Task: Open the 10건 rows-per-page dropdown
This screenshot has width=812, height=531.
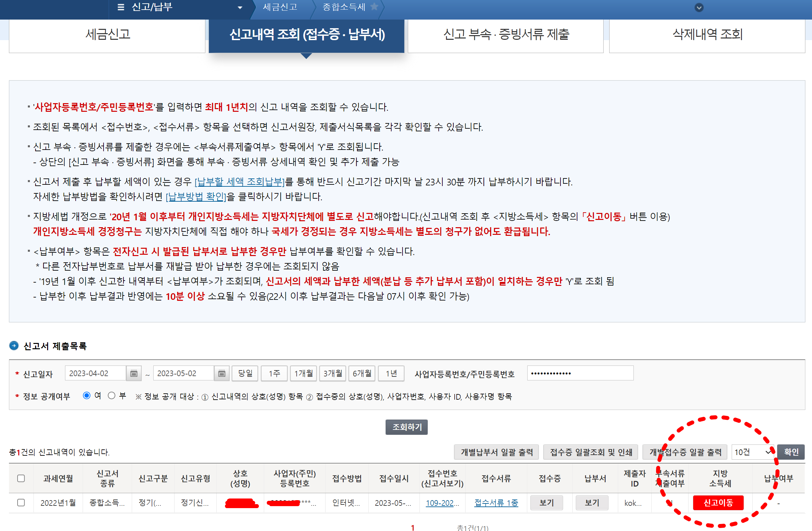Action: 752,452
